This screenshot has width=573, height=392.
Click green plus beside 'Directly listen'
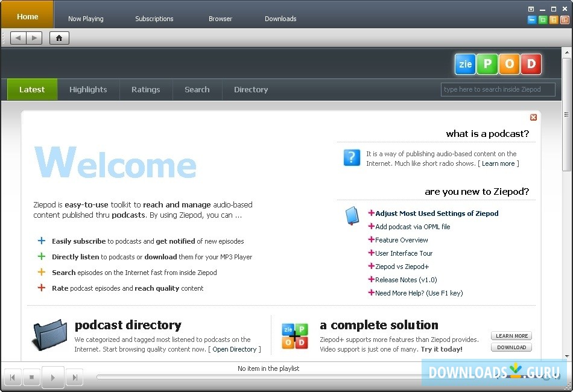42,256
